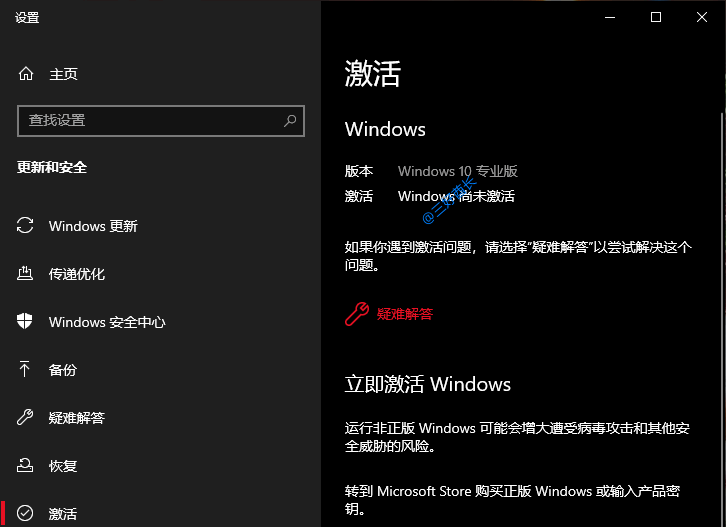The width and height of the screenshot is (726, 527).
Task: Open the 主页 home page
Action: tap(63, 74)
